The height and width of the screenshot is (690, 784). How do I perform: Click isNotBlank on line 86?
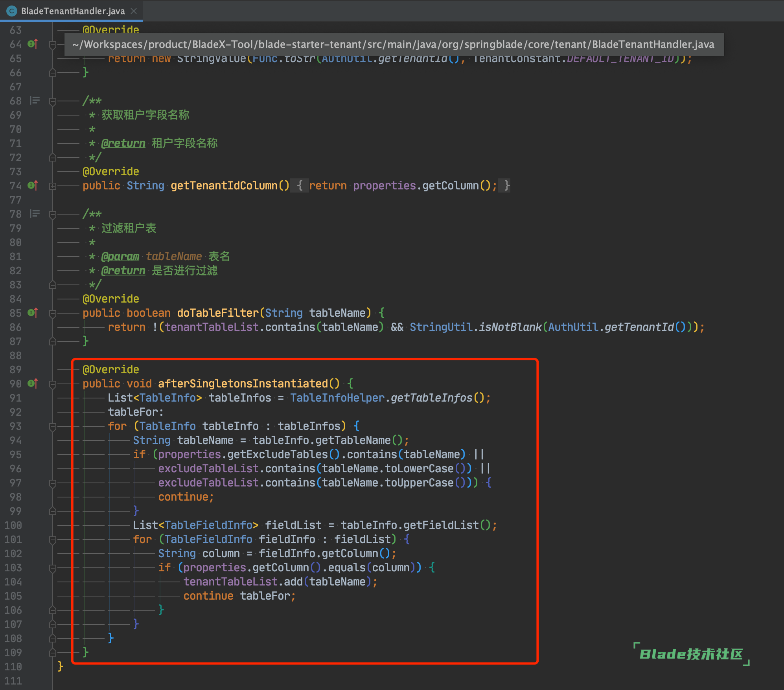[510, 327]
